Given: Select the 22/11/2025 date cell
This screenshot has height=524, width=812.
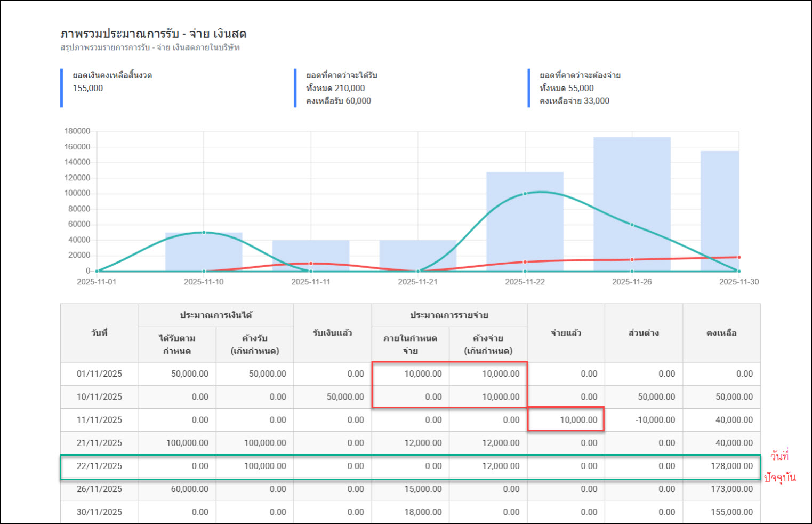Looking at the screenshot, I should pyautogui.click(x=99, y=466).
